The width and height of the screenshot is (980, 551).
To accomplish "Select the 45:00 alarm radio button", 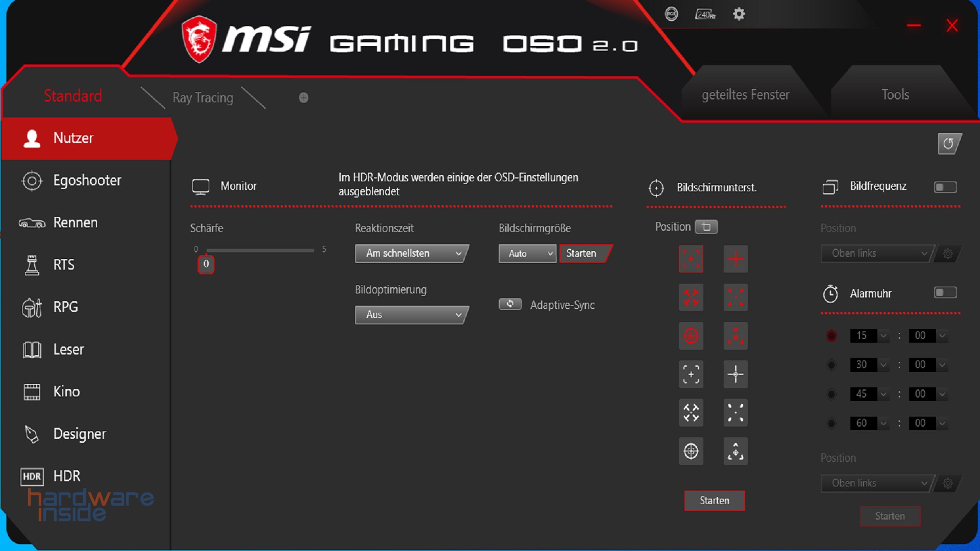I will (831, 394).
